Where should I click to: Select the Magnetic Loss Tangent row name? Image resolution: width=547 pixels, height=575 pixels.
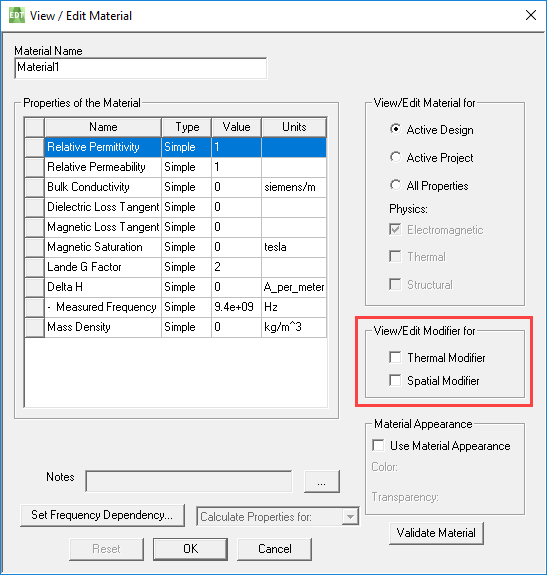point(103,227)
